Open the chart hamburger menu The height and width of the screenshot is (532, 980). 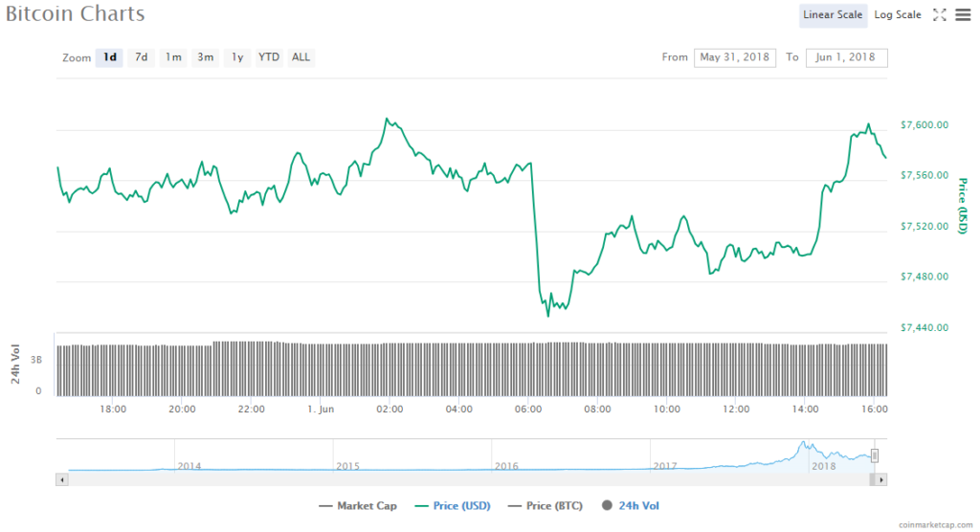(963, 15)
